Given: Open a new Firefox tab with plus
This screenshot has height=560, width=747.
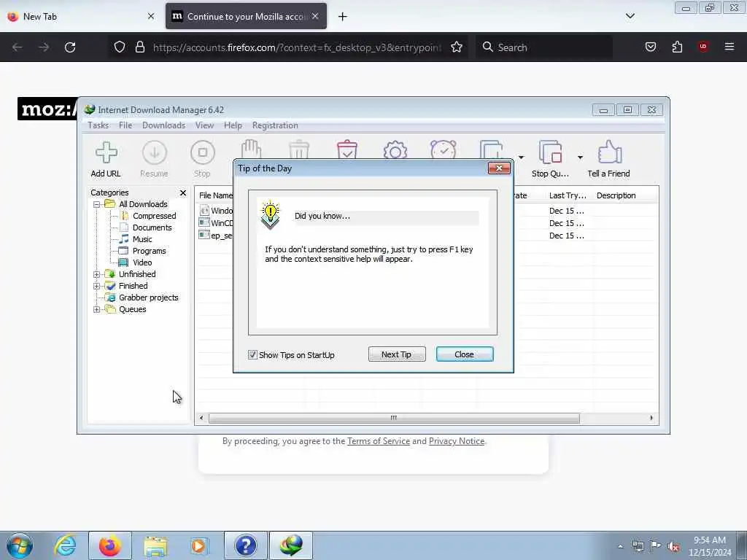Looking at the screenshot, I should (x=343, y=16).
